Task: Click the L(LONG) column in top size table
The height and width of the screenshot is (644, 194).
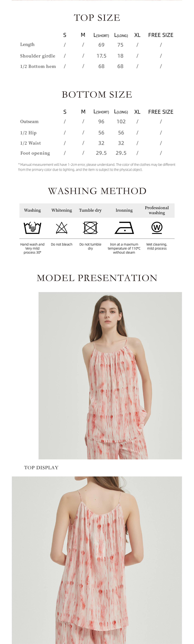Action: (x=121, y=35)
